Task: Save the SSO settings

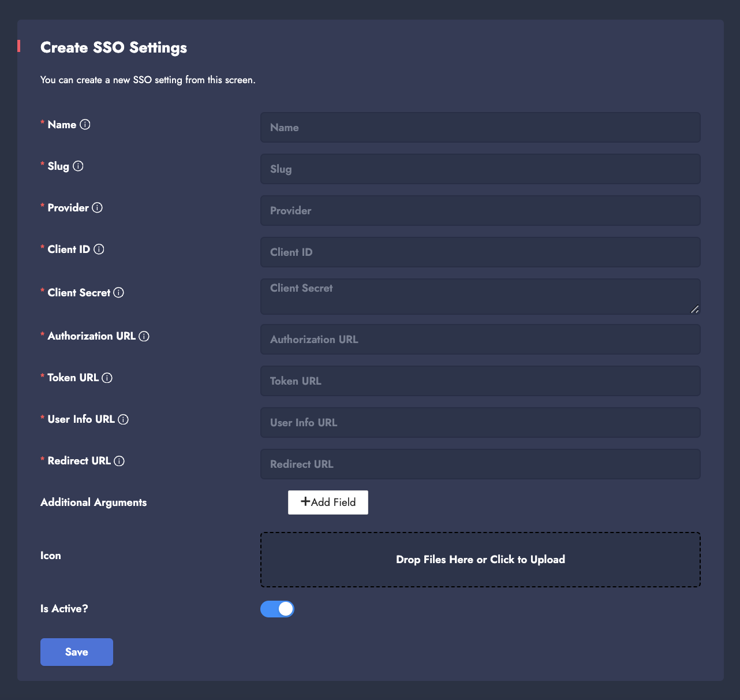Action: coord(77,652)
